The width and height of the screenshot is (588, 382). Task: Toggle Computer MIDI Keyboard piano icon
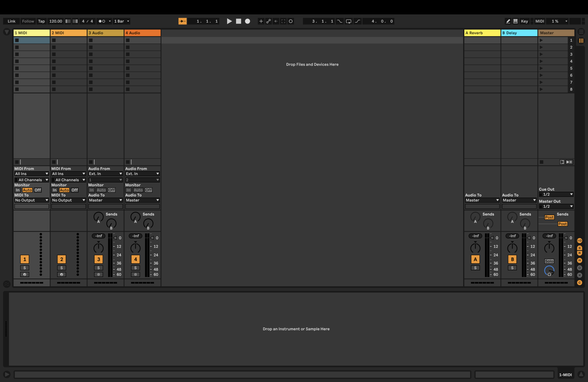click(x=516, y=21)
